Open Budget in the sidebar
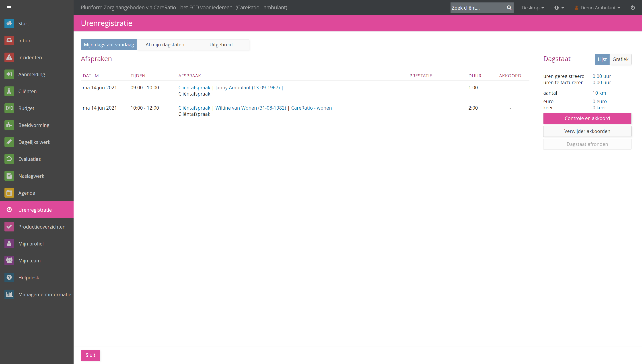 37,108
